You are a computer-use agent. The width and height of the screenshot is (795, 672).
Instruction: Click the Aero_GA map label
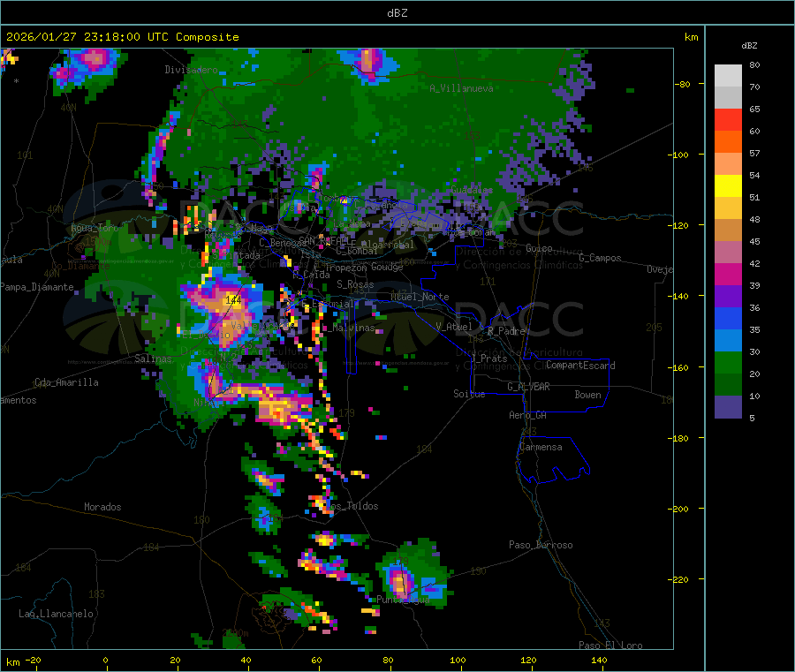click(528, 415)
